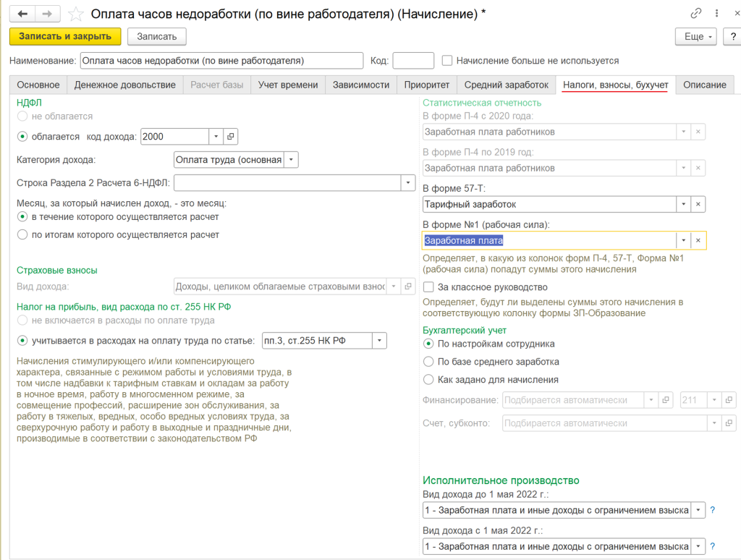The height and width of the screenshot is (560, 741).
Task: Switch to the Денежное довольствие tab
Action: (124, 85)
